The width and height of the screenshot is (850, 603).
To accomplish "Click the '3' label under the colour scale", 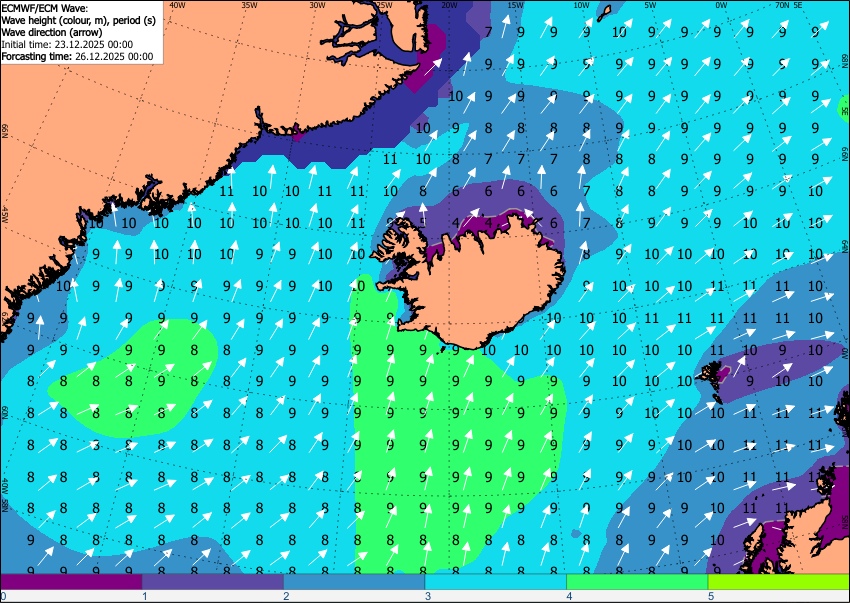I will [428, 596].
